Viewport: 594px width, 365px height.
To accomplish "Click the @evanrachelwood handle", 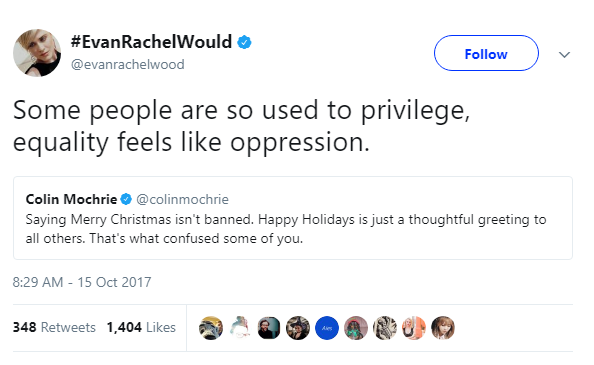I will 128,64.
